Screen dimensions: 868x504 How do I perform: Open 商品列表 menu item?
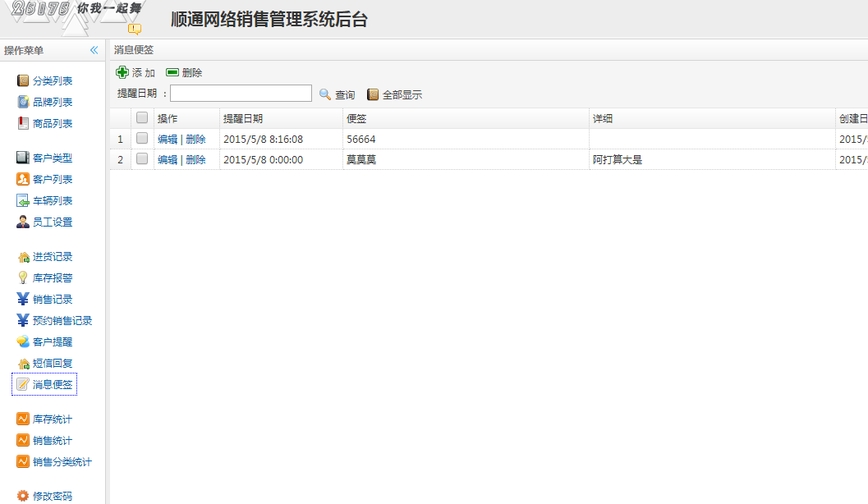point(53,124)
